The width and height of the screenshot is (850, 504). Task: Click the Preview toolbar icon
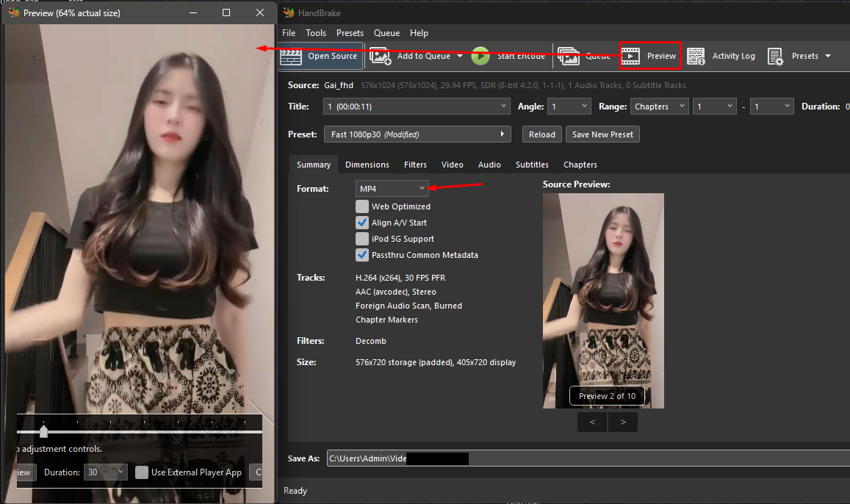tap(631, 56)
